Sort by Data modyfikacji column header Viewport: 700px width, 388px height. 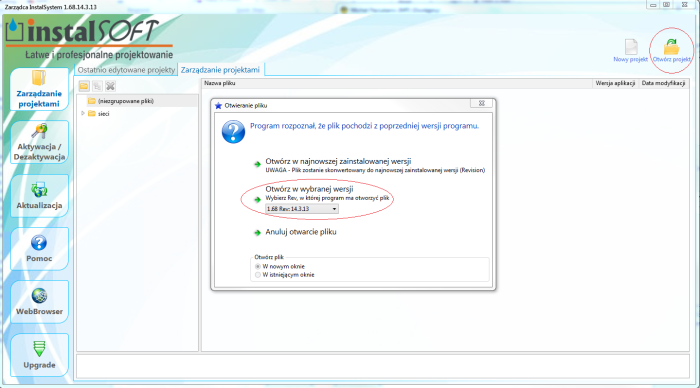coord(663,83)
